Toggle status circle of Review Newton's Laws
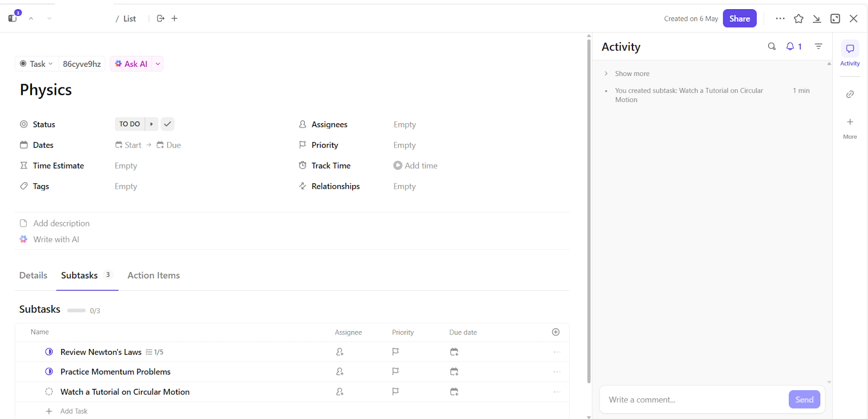This screenshot has width=868, height=419. (x=49, y=352)
